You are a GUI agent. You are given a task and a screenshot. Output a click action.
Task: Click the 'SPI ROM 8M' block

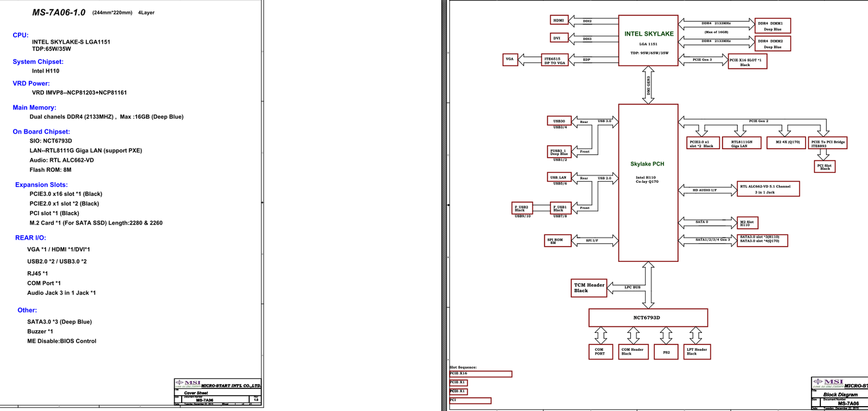click(558, 241)
